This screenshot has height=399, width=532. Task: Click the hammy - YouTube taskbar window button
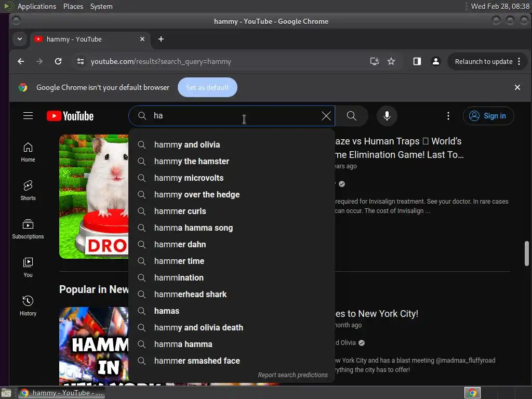click(x=61, y=393)
